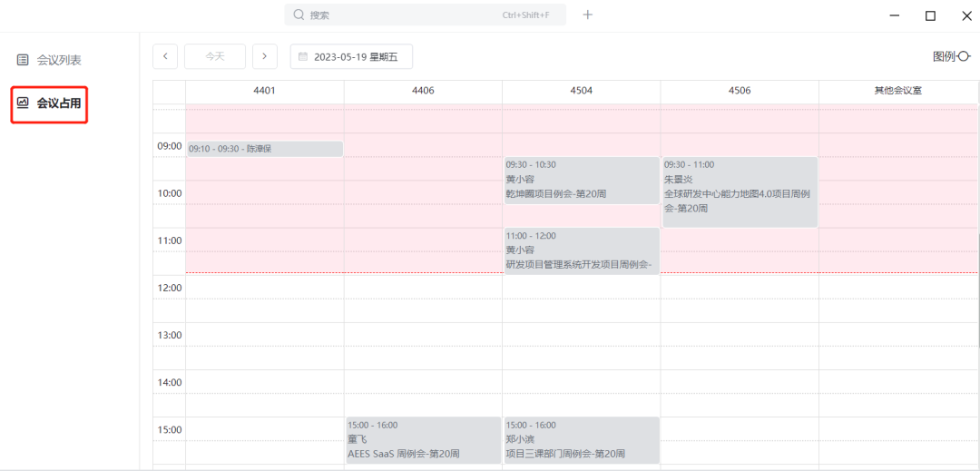
Task: Click the 12:00 time label
Action: tap(170, 288)
